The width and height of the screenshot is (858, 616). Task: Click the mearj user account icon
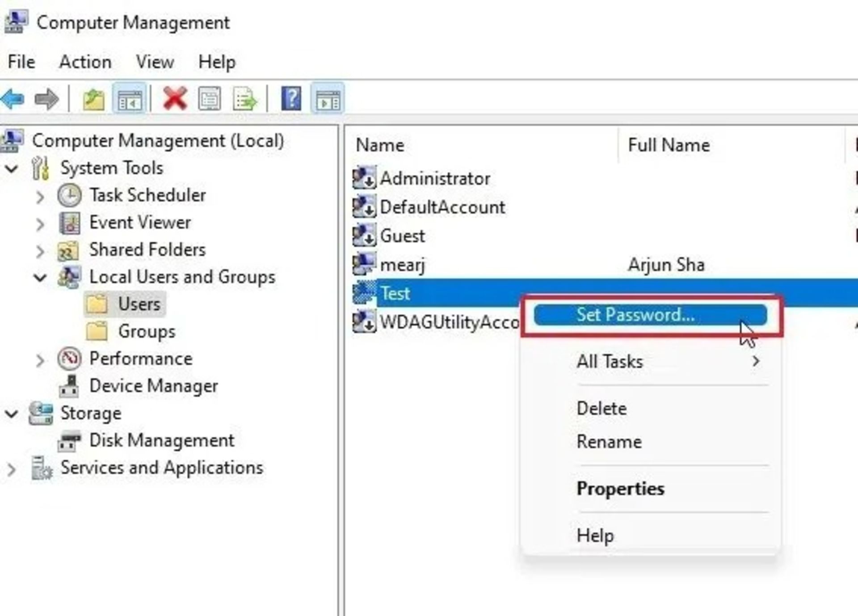tap(364, 264)
